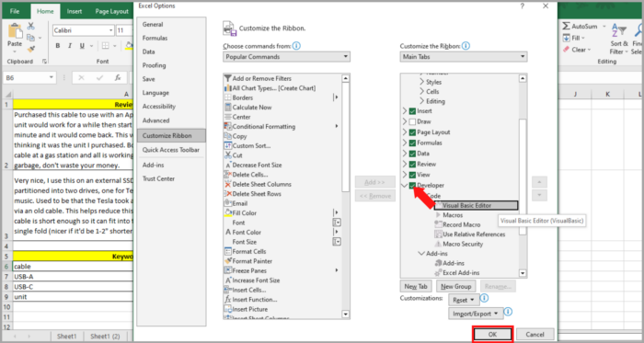Open the Main Tabs dropdown

(x=464, y=57)
